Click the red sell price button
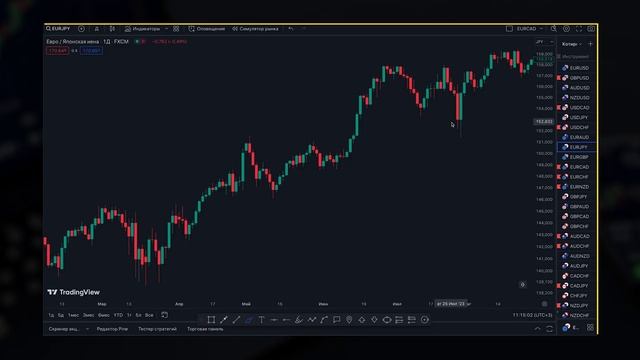Image resolution: width=640 pixels, height=360 pixels. coord(58,51)
